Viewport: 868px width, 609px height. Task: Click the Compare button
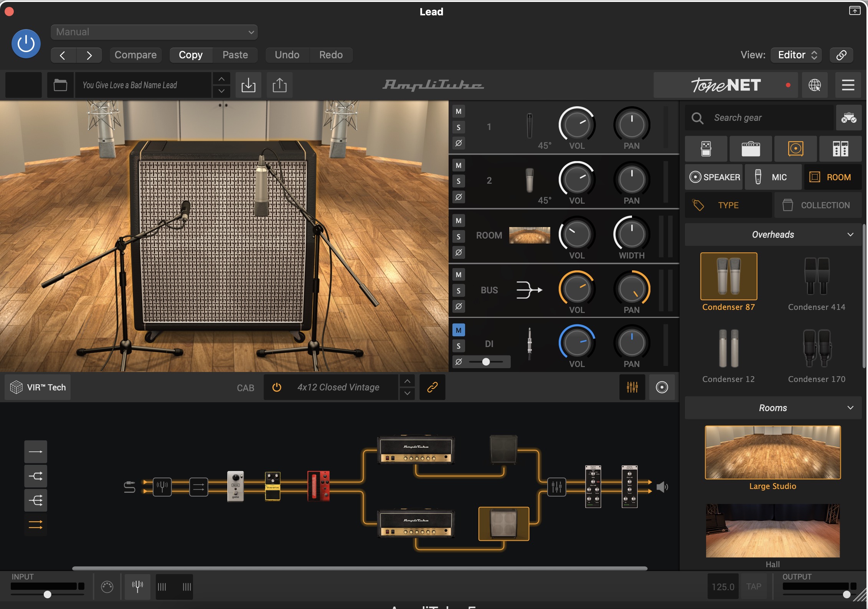[135, 55]
